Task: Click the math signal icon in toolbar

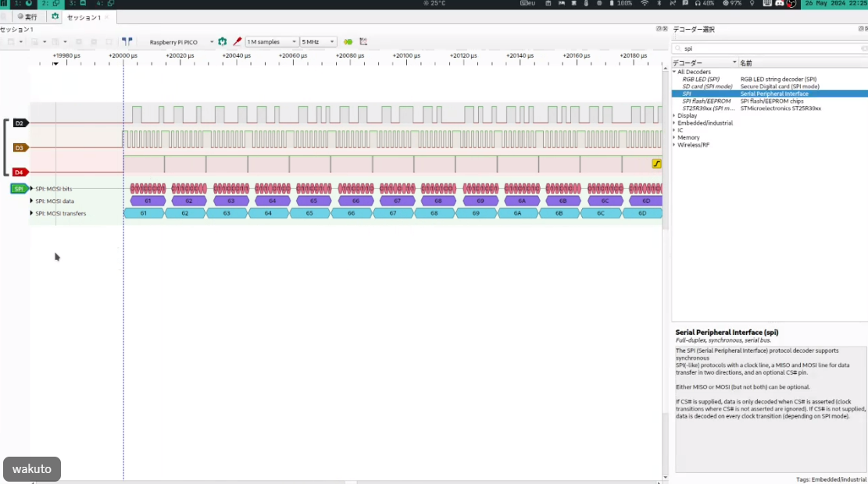Action: tap(363, 42)
